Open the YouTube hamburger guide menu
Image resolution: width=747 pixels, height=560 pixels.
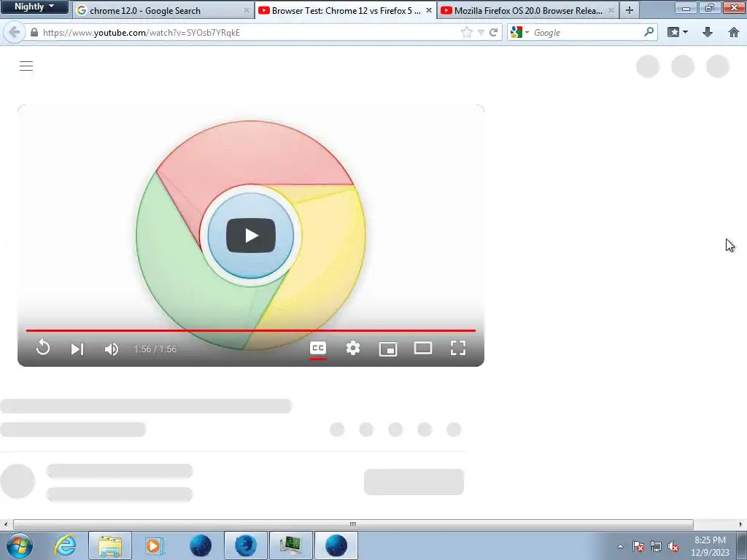click(26, 66)
